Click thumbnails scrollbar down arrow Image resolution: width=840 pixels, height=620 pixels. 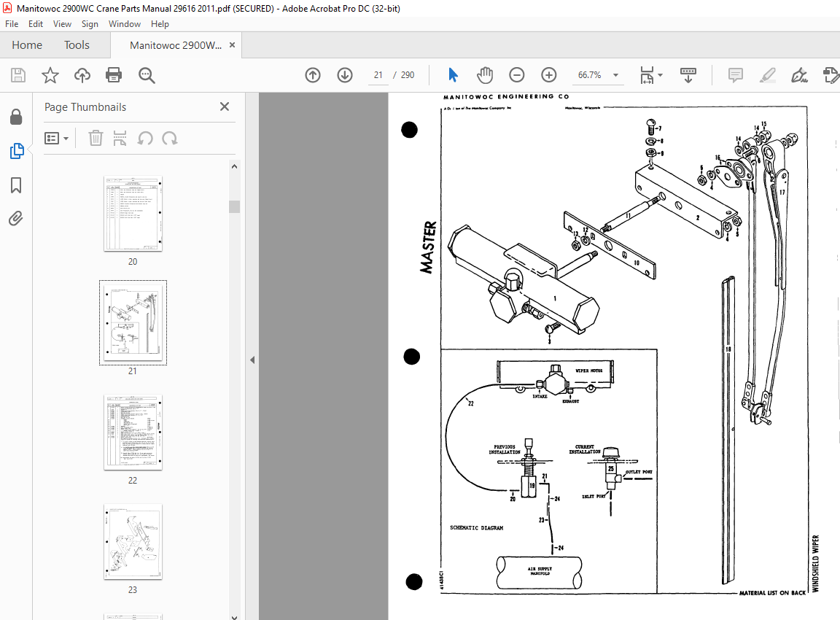234,616
